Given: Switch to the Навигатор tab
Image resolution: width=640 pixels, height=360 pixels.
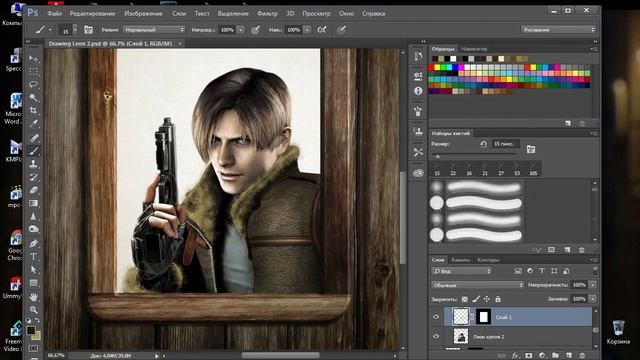Looking at the screenshot, I should [x=474, y=49].
